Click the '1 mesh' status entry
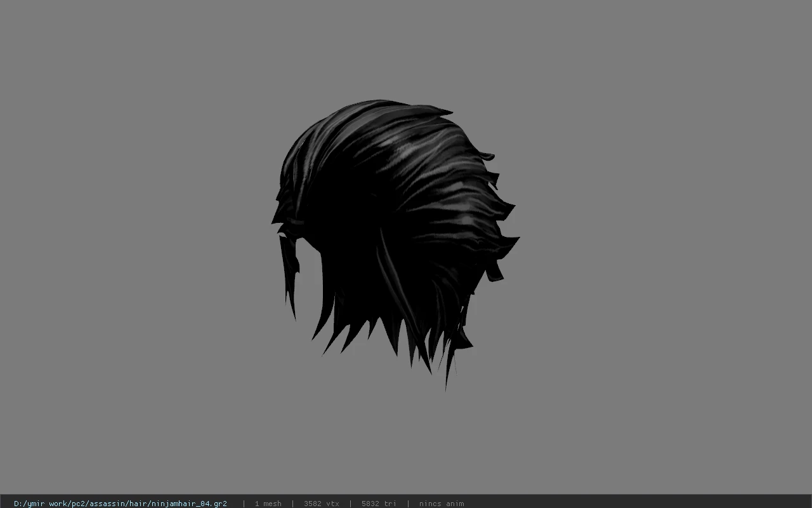 pyautogui.click(x=268, y=504)
